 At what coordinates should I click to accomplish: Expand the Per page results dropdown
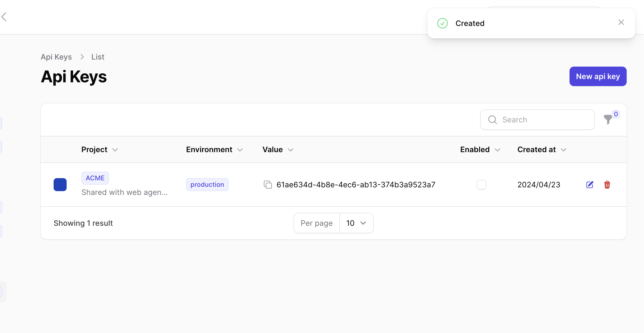(356, 223)
